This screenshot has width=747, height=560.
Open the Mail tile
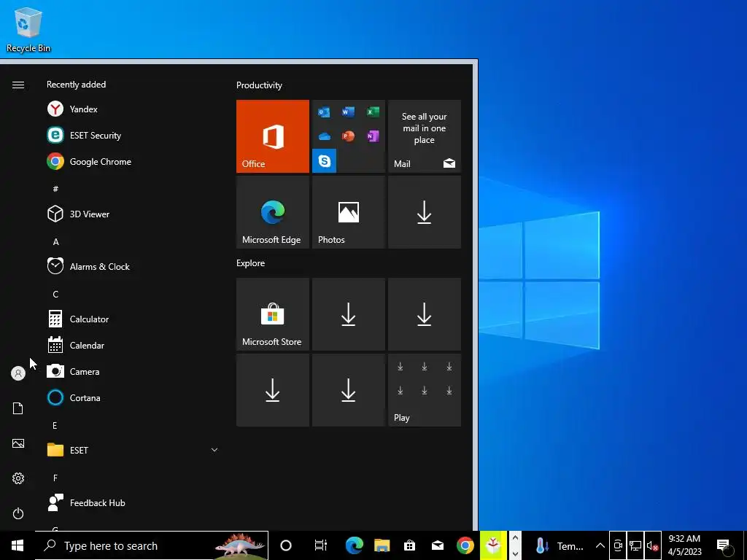pyautogui.click(x=425, y=136)
